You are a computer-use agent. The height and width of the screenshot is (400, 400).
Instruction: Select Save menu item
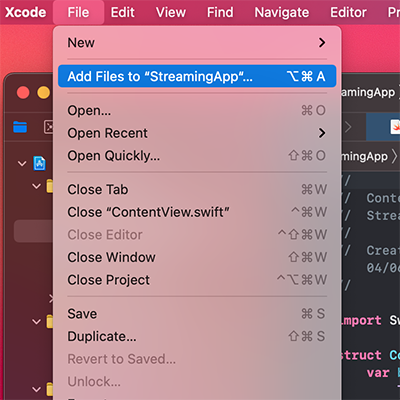pyautogui.click(x=197, y=314)
